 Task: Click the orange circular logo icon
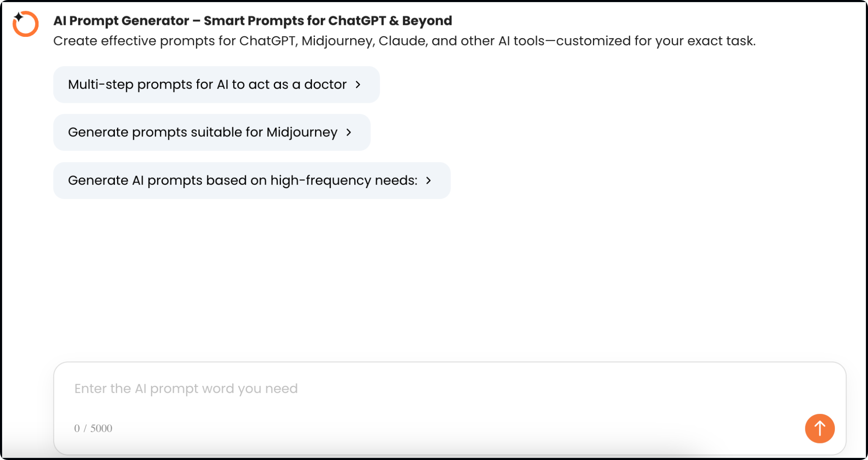[x=25, y=23]
